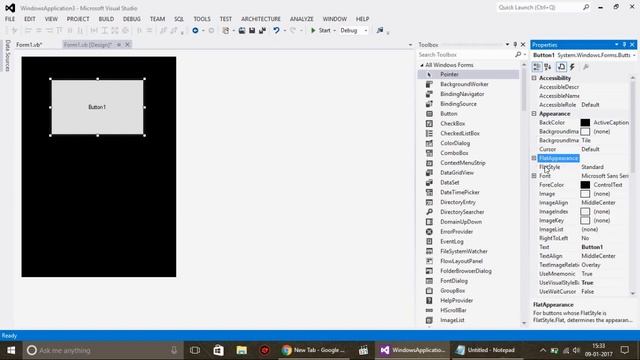Pin the Toolbox panel

515,44
